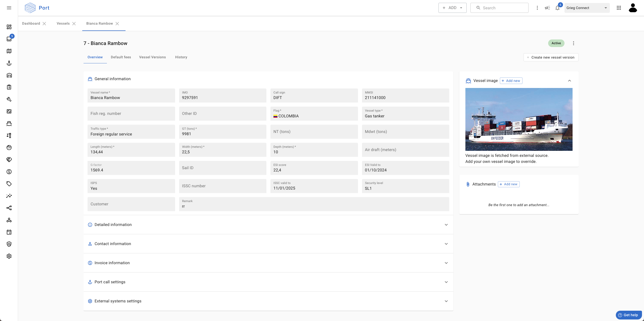
Task: Open the map icon in sidebar
Action: (x=9, y=51)
